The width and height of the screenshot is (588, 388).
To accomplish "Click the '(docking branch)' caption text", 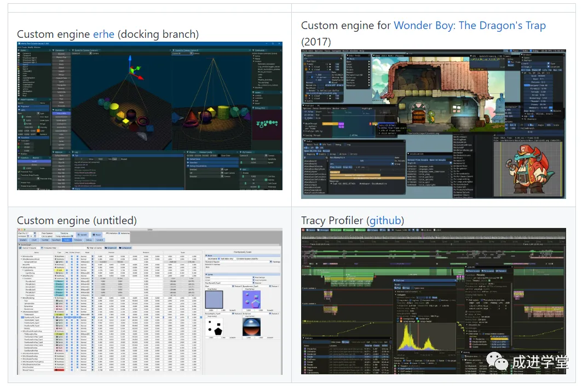I will [x=158, y=34].
